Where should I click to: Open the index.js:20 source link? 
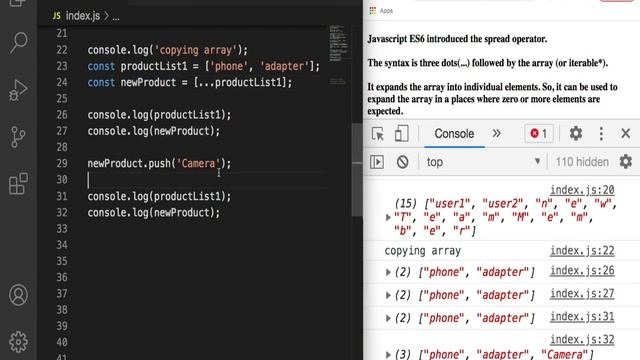point(582,190)
